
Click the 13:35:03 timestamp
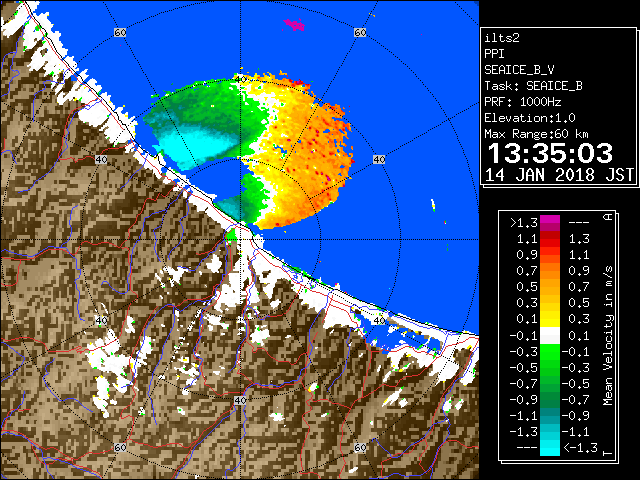pyautogui.click(x=551, y=153)
